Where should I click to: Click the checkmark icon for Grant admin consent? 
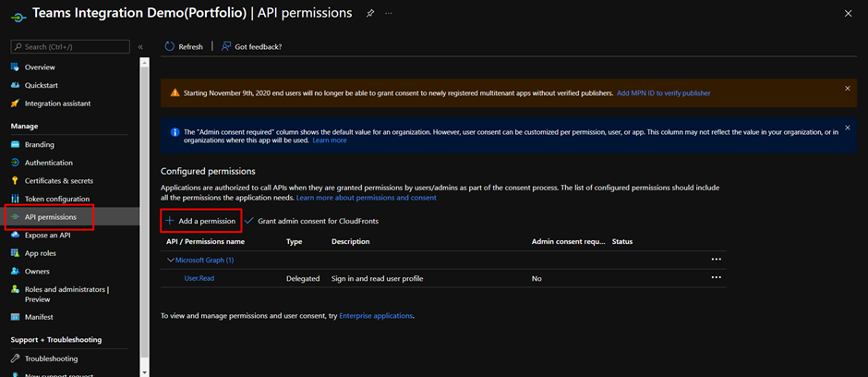click(x=249, y=220)
